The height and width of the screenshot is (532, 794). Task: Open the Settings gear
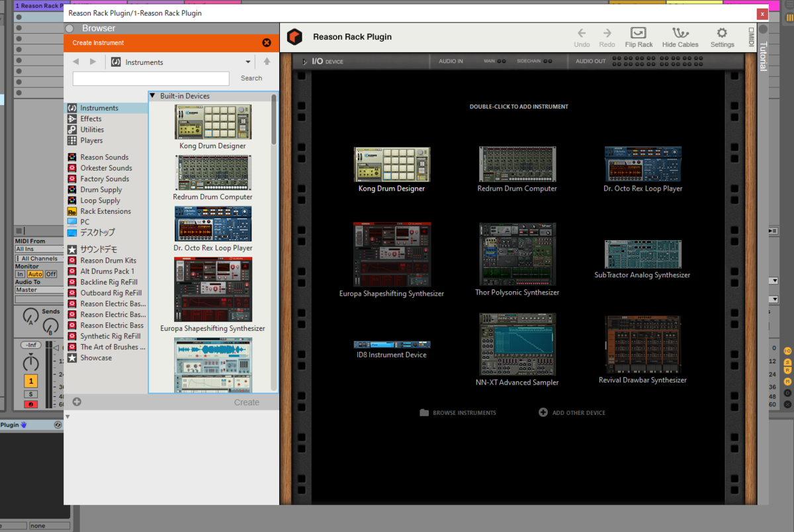tap(722, 32)
